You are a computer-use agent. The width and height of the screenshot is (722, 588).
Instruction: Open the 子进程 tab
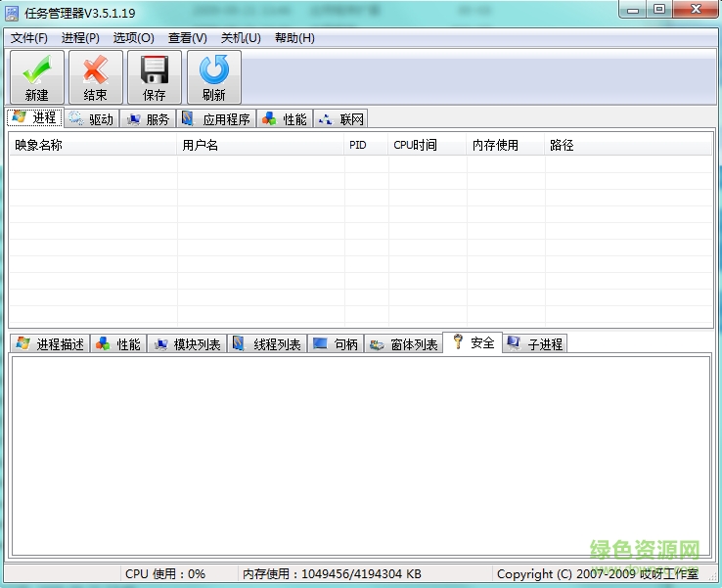pyautogui.click(x=535, y=344)
